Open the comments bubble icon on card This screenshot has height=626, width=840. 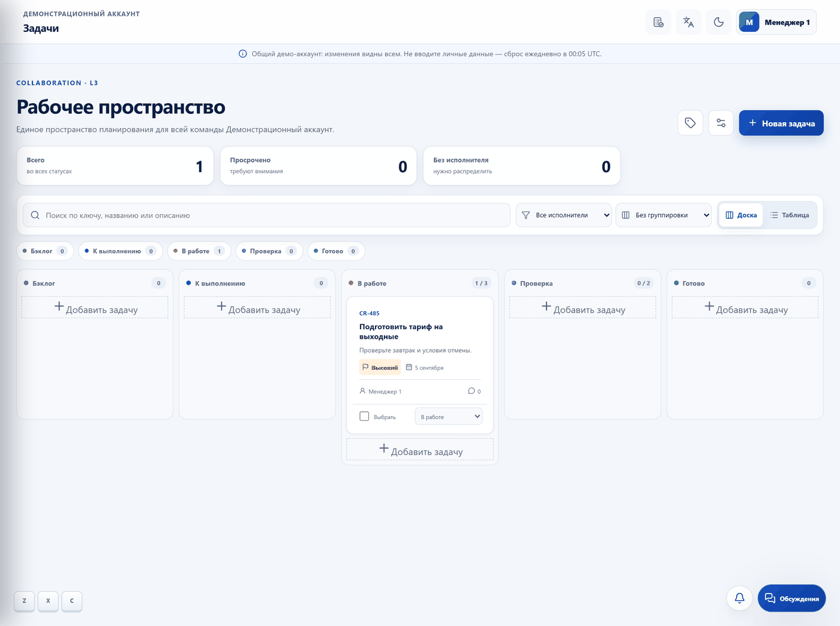[x=472, y=391]
